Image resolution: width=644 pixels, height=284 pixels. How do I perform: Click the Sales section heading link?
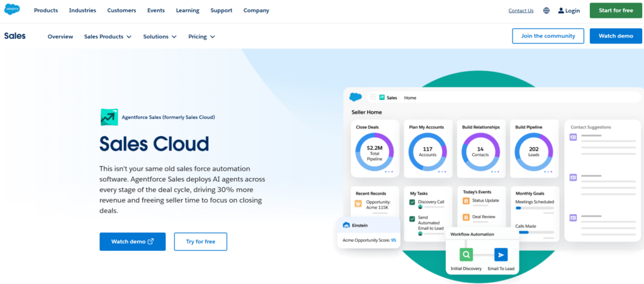tap(15, 36)
